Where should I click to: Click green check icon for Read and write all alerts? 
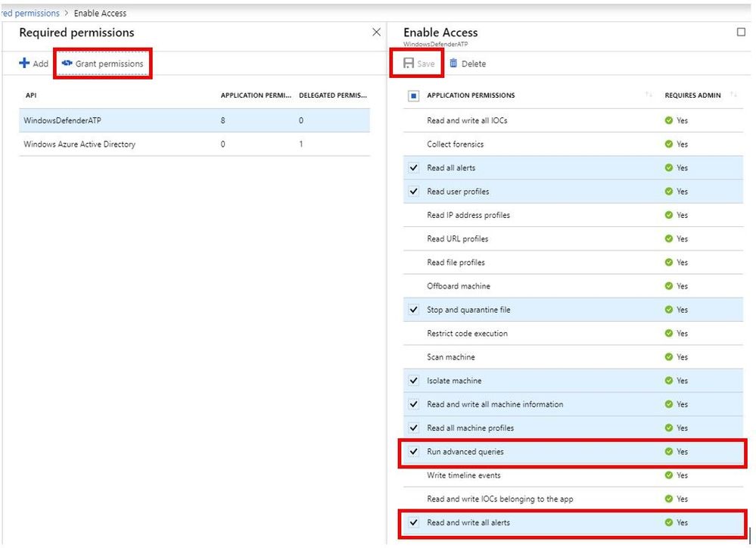[x=669, y=522]
